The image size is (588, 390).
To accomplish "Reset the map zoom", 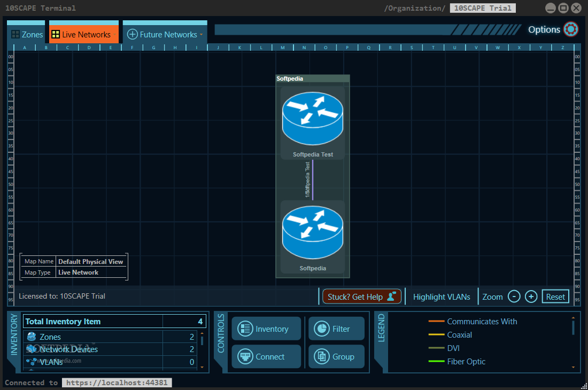I will (x=555, y=297).
